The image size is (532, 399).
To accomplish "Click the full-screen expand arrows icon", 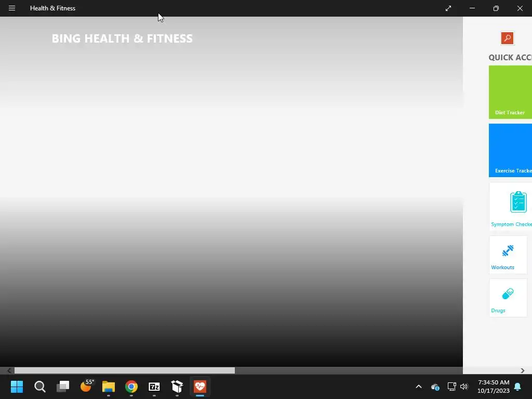I will 448,8.
